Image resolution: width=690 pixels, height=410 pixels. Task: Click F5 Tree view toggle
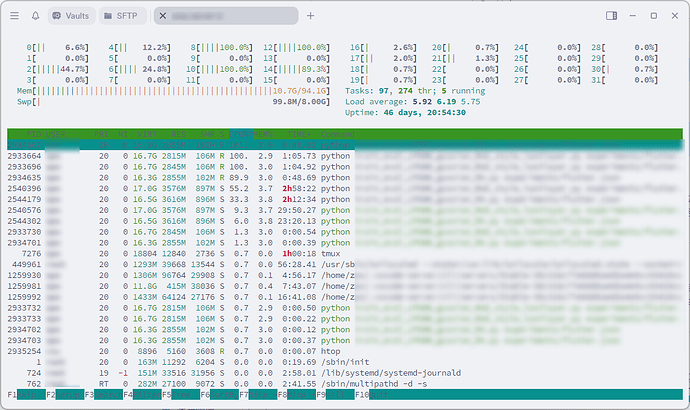pyautogui.click(x=181, y=395)
